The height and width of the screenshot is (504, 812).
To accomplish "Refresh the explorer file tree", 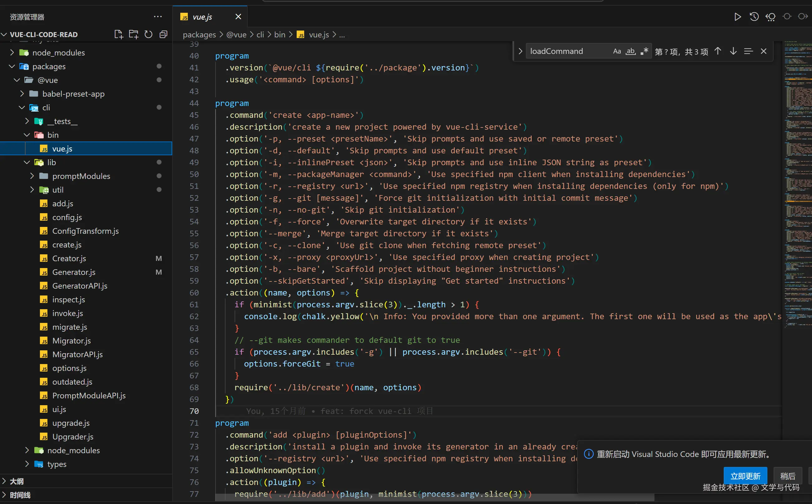I will click(x=148, y=34).
